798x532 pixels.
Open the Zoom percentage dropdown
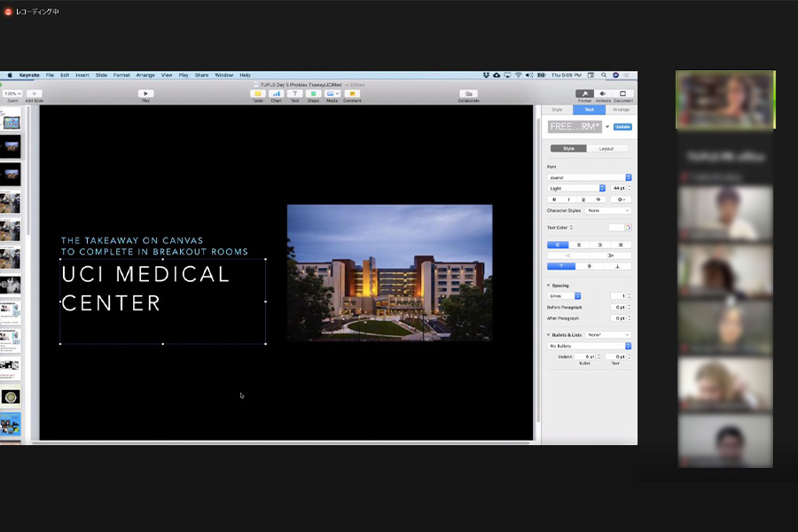click(12, 94)
